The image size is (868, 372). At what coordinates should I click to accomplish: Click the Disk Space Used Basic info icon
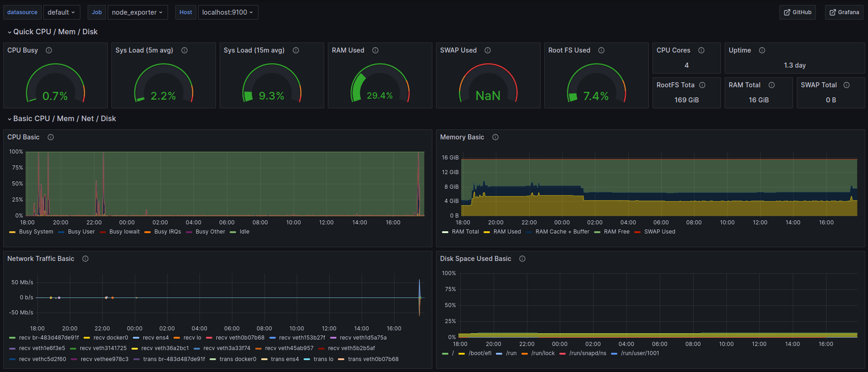[522, 259]
